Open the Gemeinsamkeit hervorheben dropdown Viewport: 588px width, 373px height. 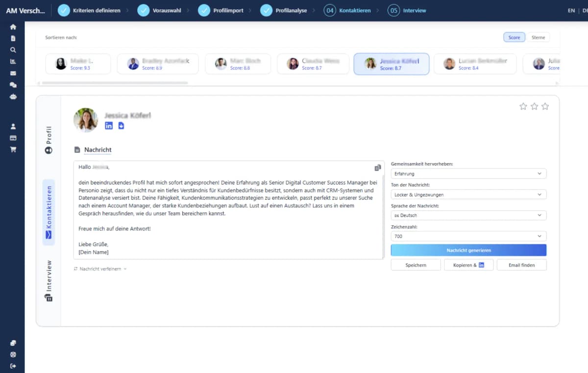468,174
